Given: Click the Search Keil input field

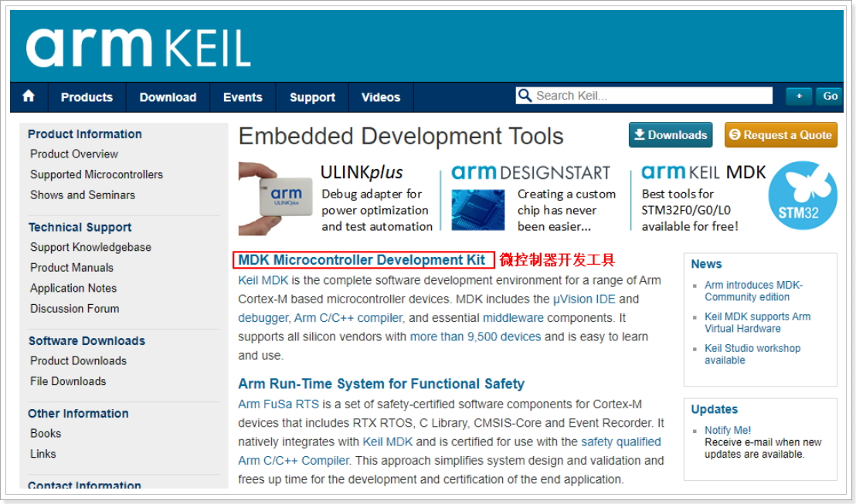Looking at the screenshot, I should (644, 96).
